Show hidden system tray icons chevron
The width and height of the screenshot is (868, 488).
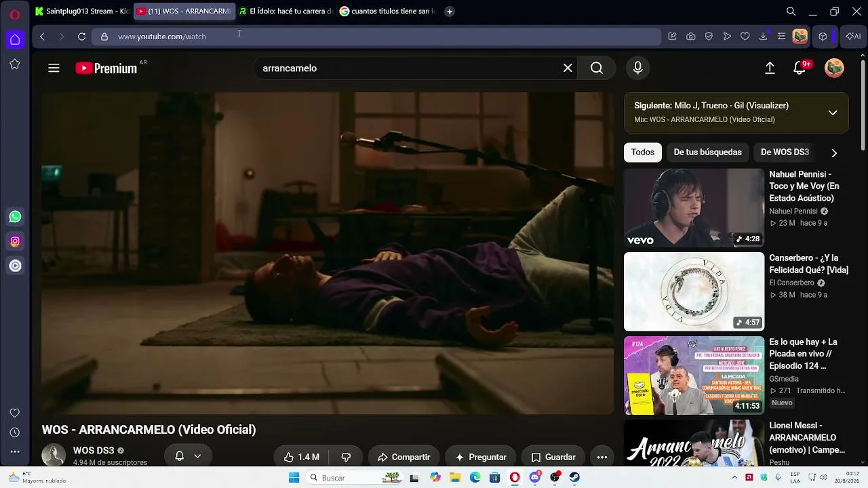pyautogui.click(x=734, y=478)
